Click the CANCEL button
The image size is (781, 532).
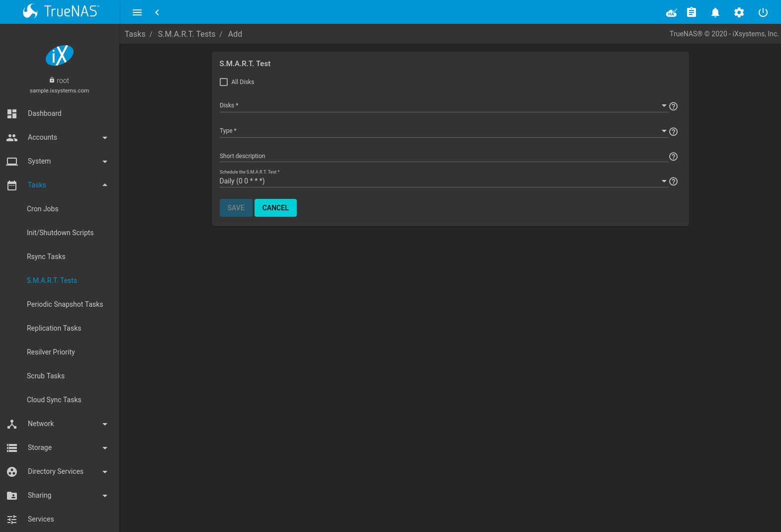(x=275, y=208)
